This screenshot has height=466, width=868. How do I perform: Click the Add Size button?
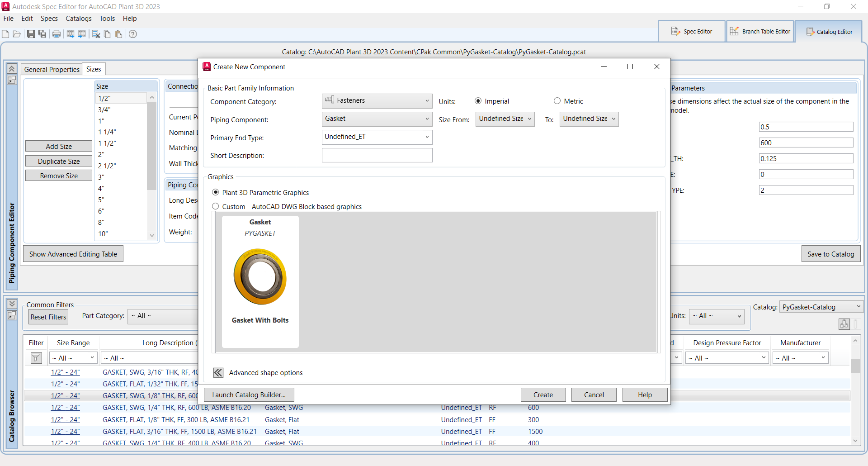tap(59, 146)
